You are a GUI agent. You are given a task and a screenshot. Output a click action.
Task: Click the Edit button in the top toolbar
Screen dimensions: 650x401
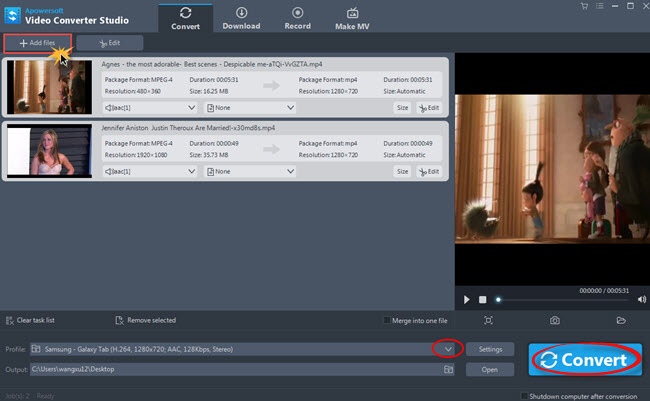pos(110,43)
